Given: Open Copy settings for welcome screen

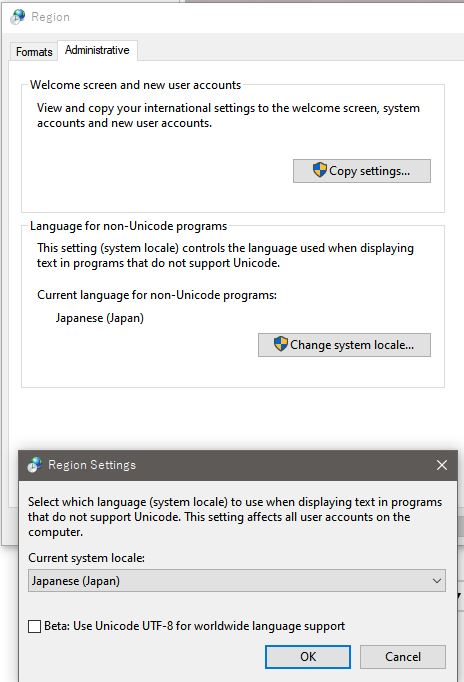Looking at the screenshot, I should [362, 170].
